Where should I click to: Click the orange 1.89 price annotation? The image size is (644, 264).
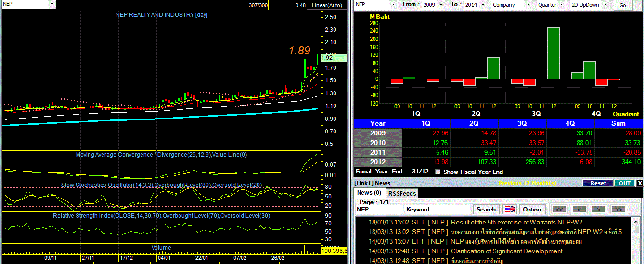tap(299, 50)
